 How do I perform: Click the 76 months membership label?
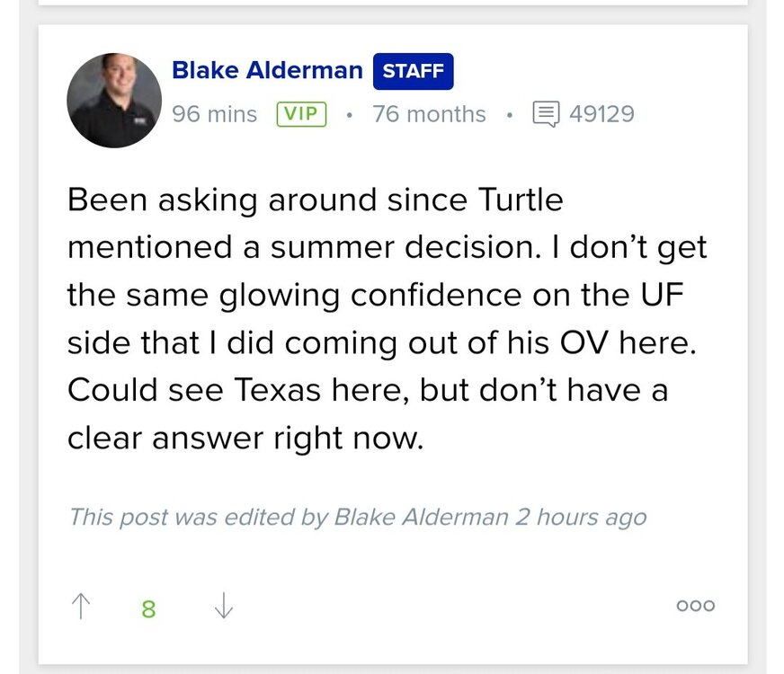click(429, 114)
